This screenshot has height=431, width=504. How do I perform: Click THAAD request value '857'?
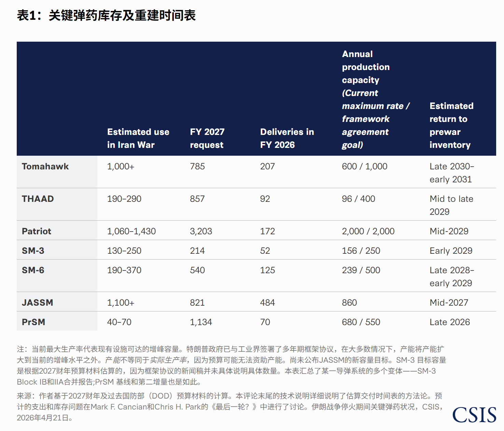(197, 199)
